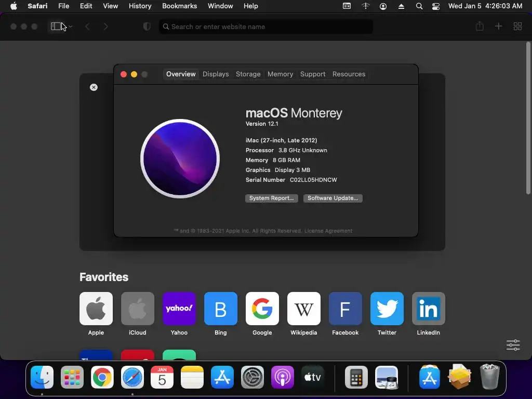Open the View menu

(110, 6)
